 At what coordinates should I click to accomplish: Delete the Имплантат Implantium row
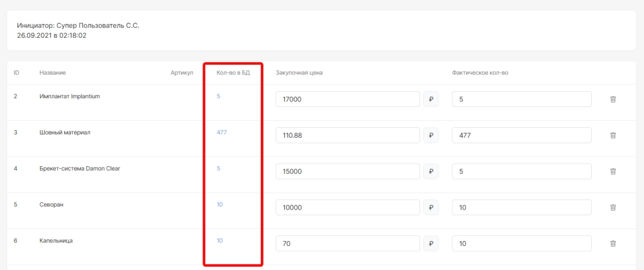point(613,99)
